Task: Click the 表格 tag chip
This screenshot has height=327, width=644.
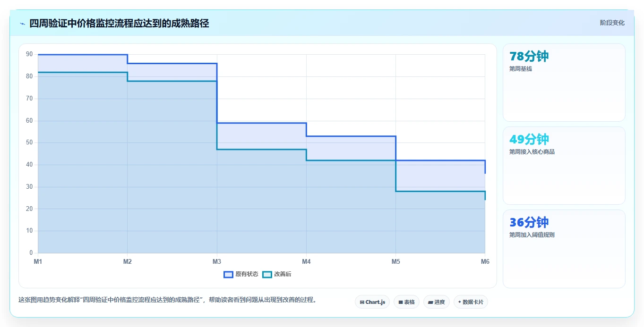Action: point(406,302)
